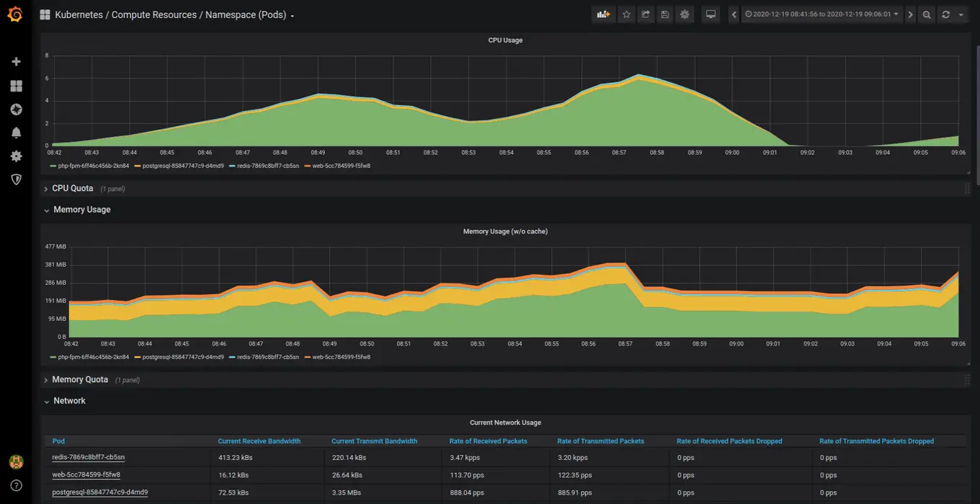Open the Share dashboard icon
The height and width of the screenshot is (504, 980).
point(646,14)
